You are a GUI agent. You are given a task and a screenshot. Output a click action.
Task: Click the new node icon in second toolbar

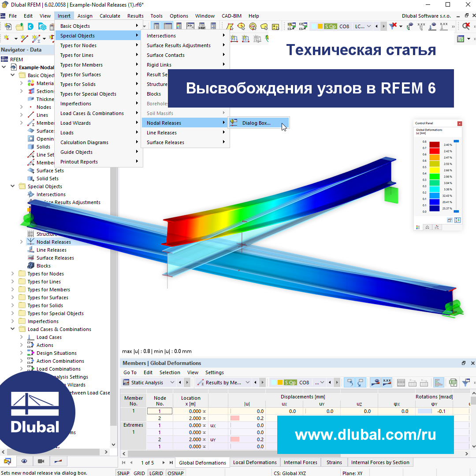point(6,38)
